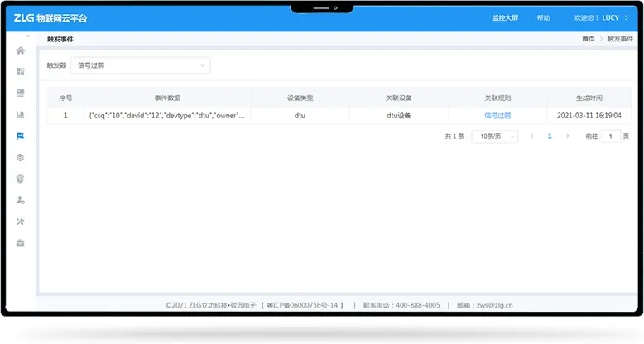Open 监控大屏 in the top bar
This screenshot has width=644, height=344.
(504, 18)
